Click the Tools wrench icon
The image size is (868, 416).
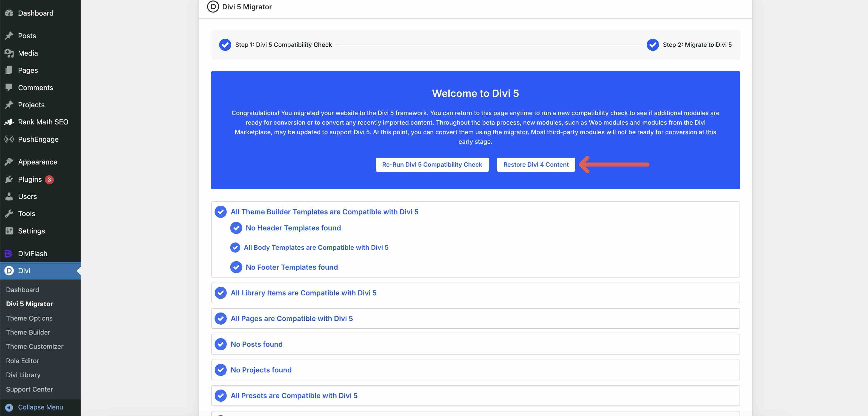(9, 213)
